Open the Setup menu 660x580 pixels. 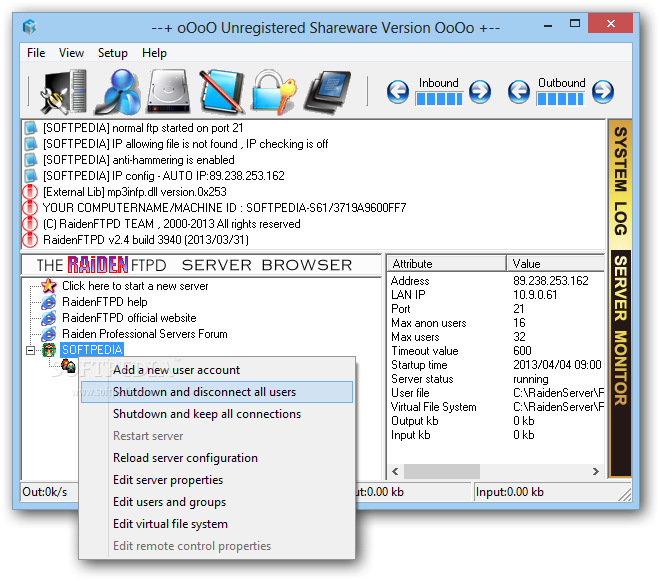tap(112, 53)
